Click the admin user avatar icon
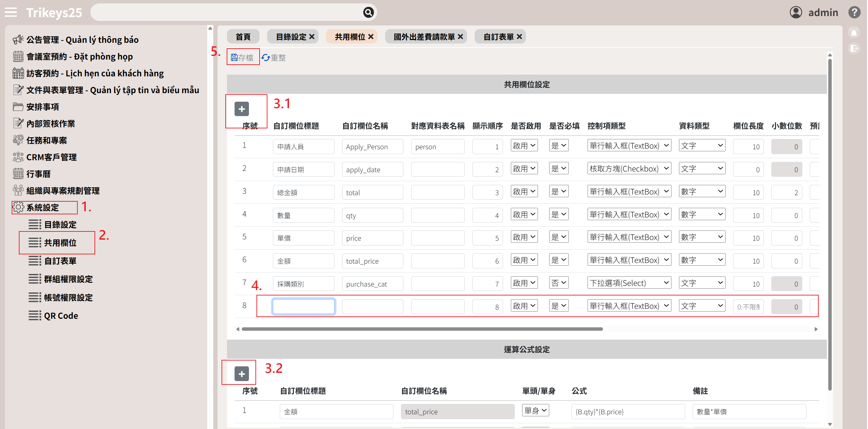 click(796, 12)
